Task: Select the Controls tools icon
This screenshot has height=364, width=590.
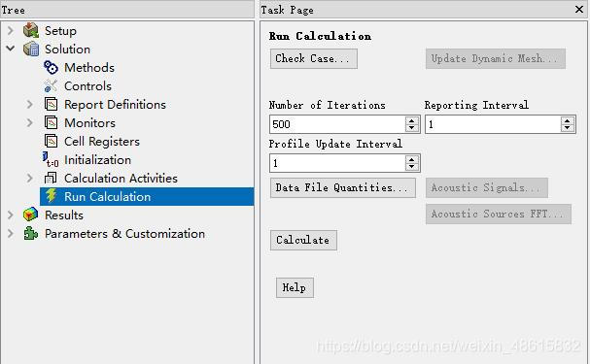Action: click(x=51, y=85)
